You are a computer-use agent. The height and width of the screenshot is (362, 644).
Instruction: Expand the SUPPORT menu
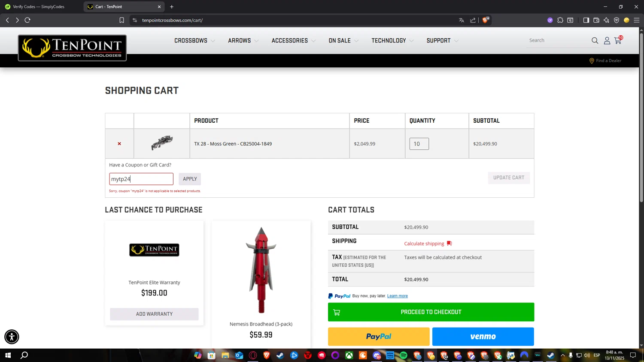[x=442, y=41]
